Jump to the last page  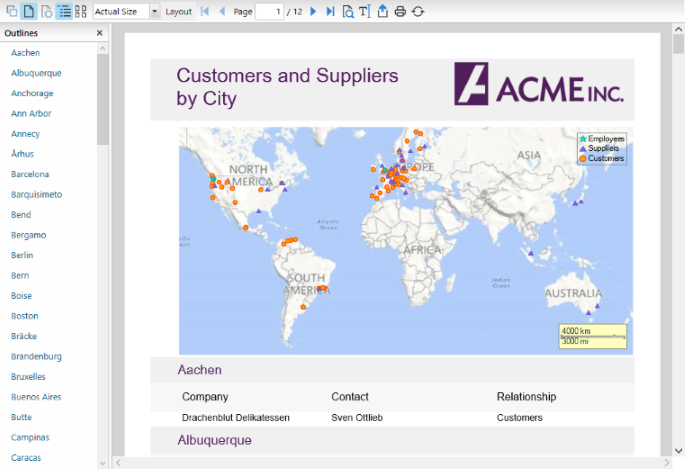pos(330,11)
